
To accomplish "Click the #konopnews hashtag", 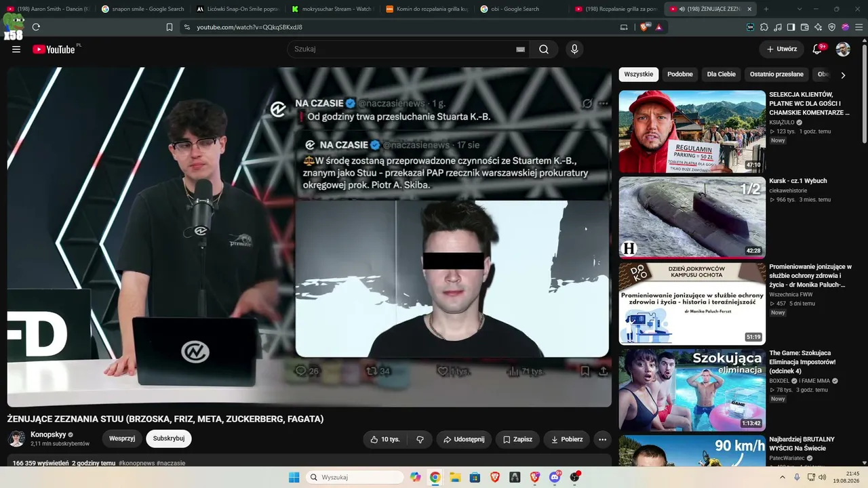I will (x=136, y=463).
